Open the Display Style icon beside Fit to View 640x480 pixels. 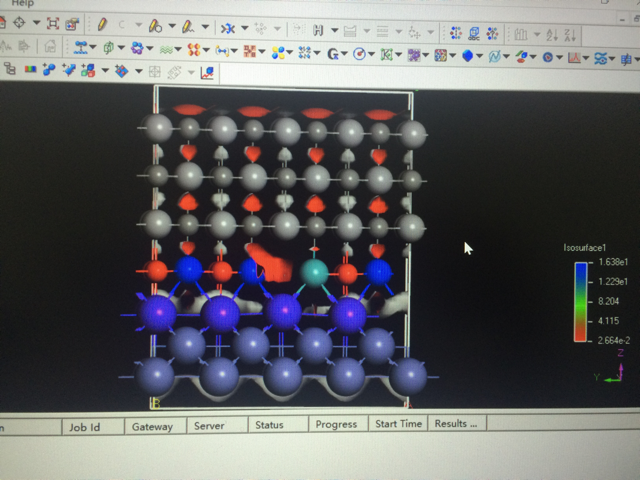72,24
